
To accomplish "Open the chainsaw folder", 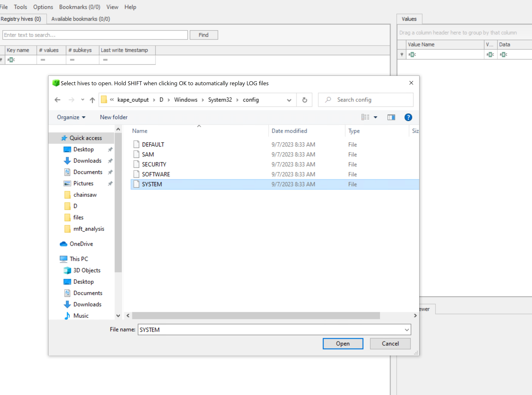I will [x=85, y=195].
